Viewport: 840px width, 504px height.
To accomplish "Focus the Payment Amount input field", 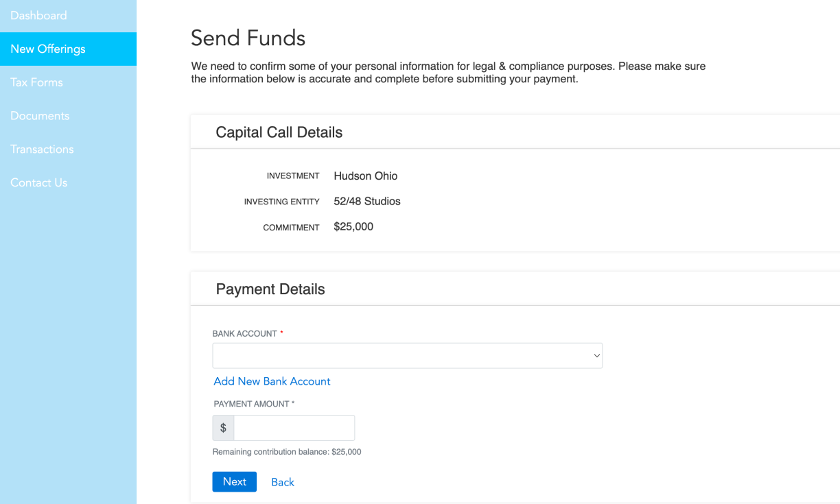I will click(294, 428).
